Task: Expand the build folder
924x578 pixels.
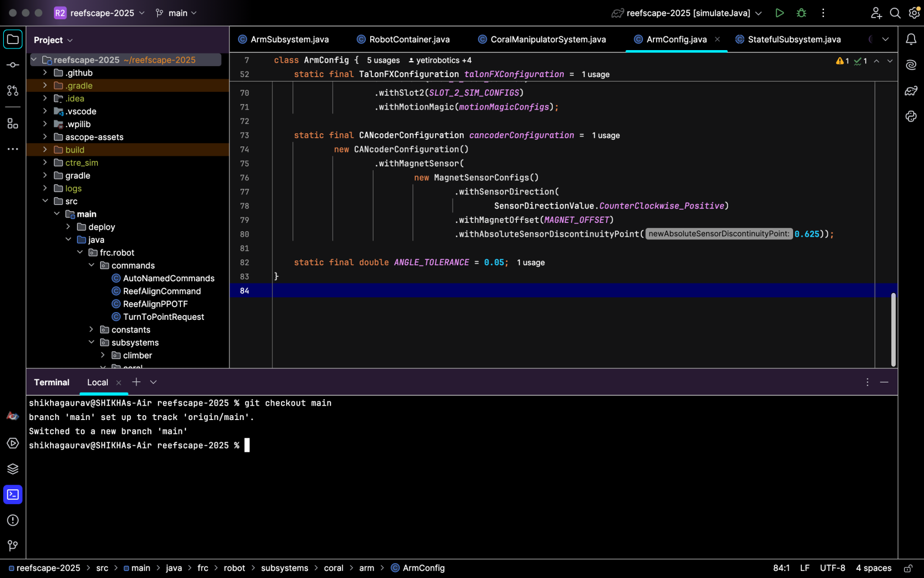Action: pos(45,150)
